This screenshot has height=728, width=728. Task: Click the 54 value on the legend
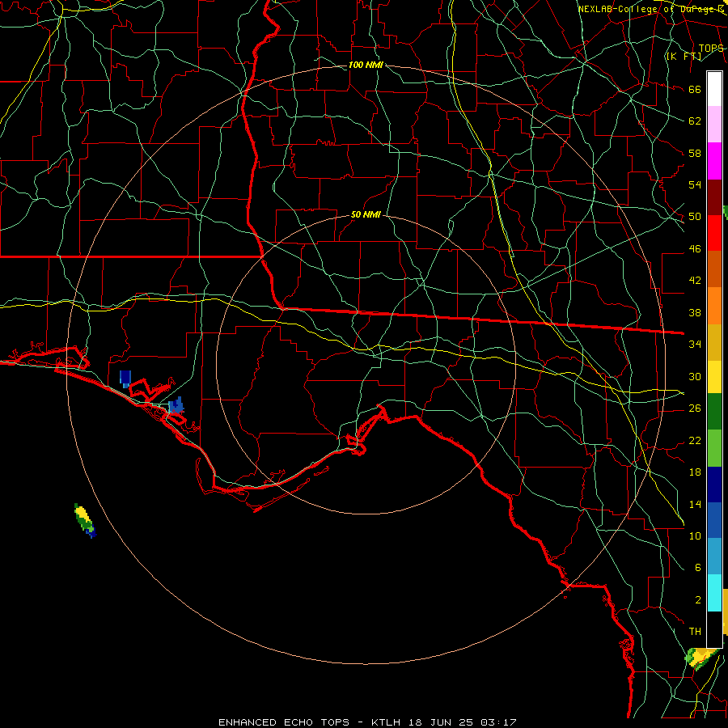tap(695, 184)
